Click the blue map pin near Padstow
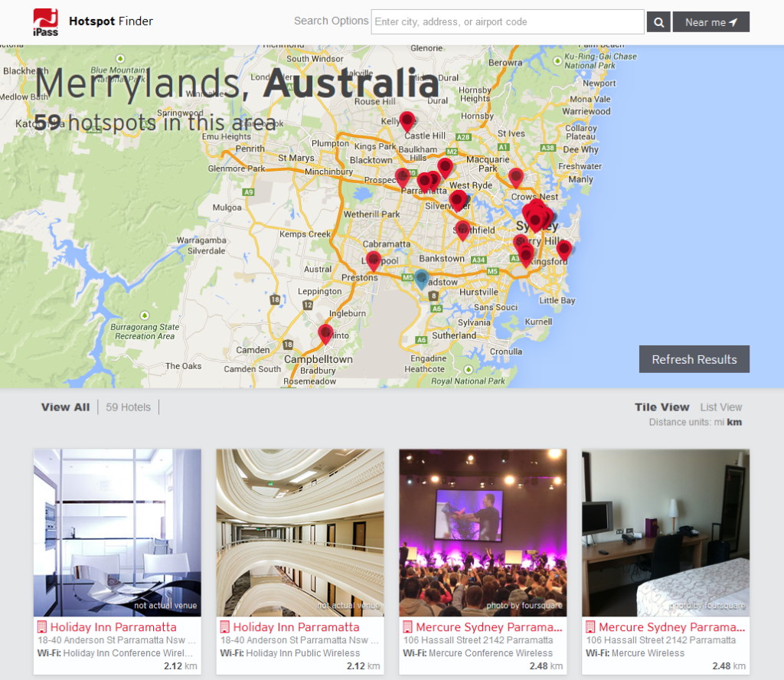This screenshot has height=680, width=784. coord(422,278)
